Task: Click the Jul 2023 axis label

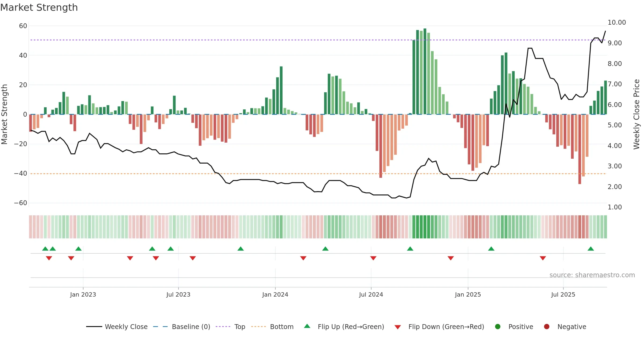Action: click(178, 294)
